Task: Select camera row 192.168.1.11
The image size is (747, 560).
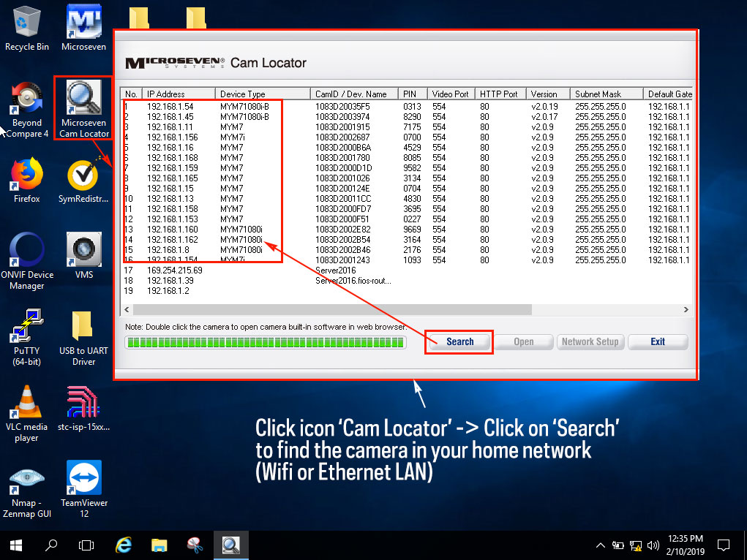Action: (406, 127)
